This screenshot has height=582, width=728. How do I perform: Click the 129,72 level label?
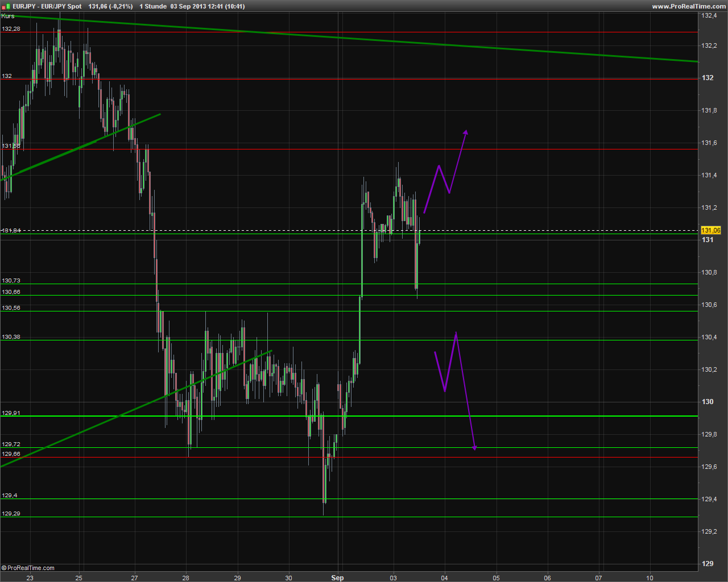(x=11, y=444)
